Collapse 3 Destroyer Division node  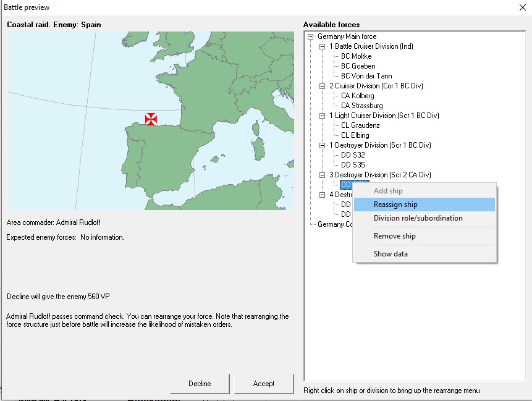323,175
